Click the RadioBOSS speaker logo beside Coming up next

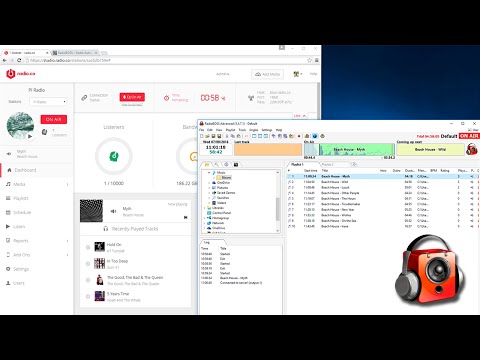(472, 149)
